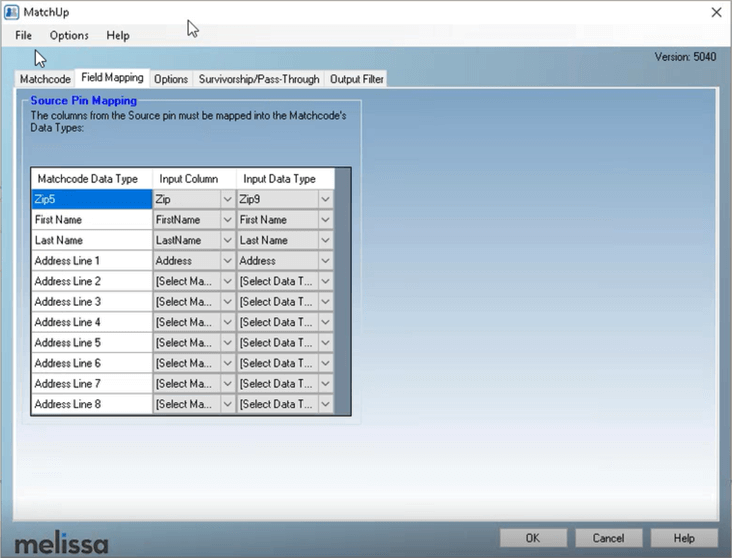Open Input Data Type dropdown for Address Line 5
Screen dimensions: 732x558
[325, 343]
